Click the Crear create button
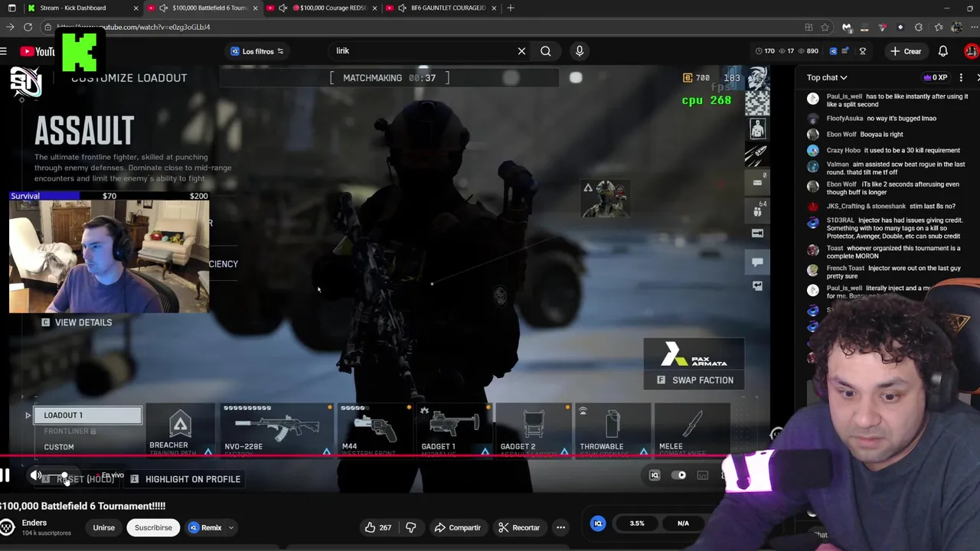 tap(905, 51)
